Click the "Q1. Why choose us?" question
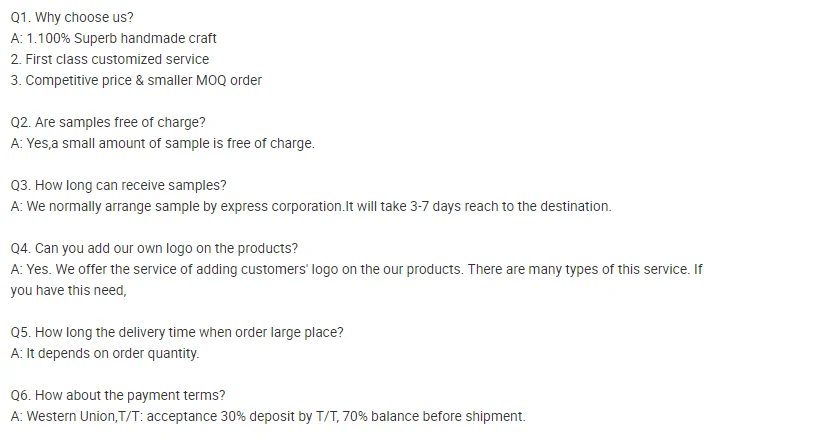Viewport: 829px width, 440px height. tap(71, 17)
